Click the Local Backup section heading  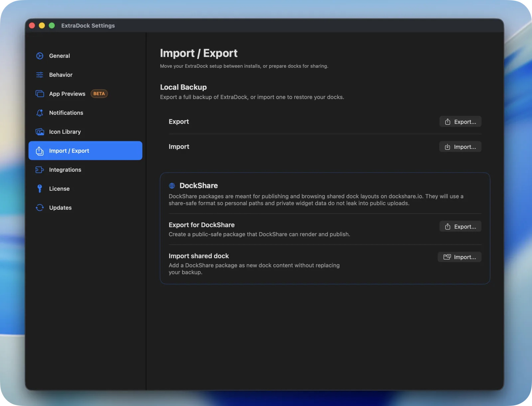pos(183,87)
